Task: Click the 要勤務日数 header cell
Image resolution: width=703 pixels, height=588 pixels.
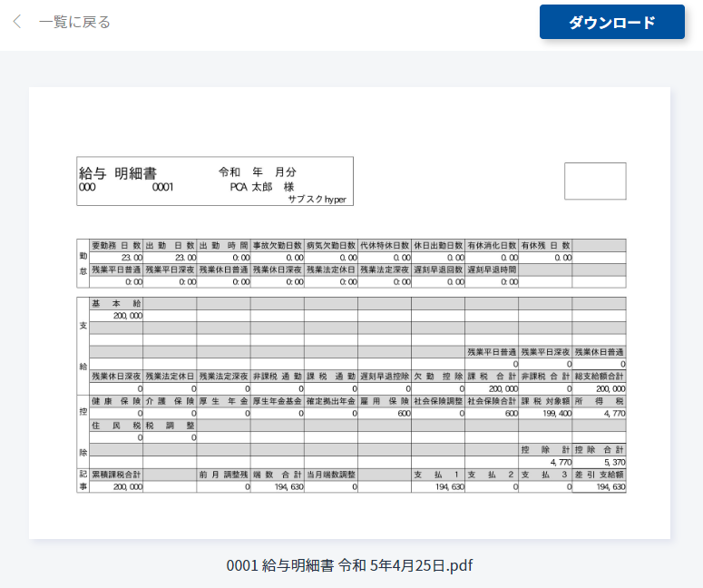Action: (x=116, y=245)
